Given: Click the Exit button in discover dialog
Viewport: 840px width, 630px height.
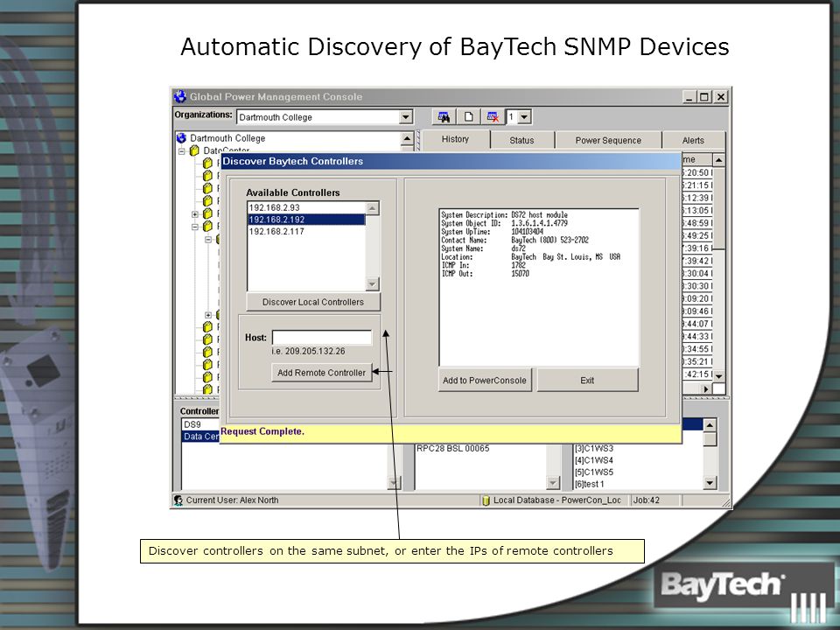Looking at the screenshot, I should coord(587,381).
